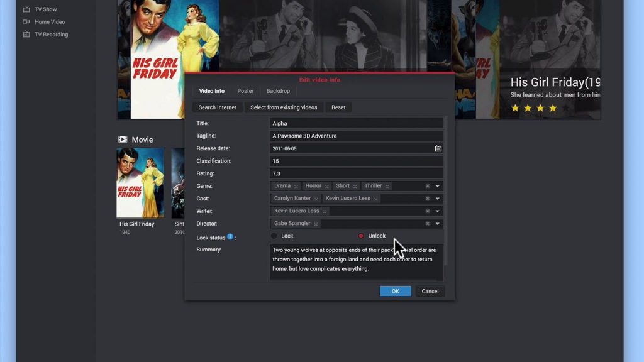Click the Search Internet button
This screenshot has height=362, width=644.
pos(217,107)
